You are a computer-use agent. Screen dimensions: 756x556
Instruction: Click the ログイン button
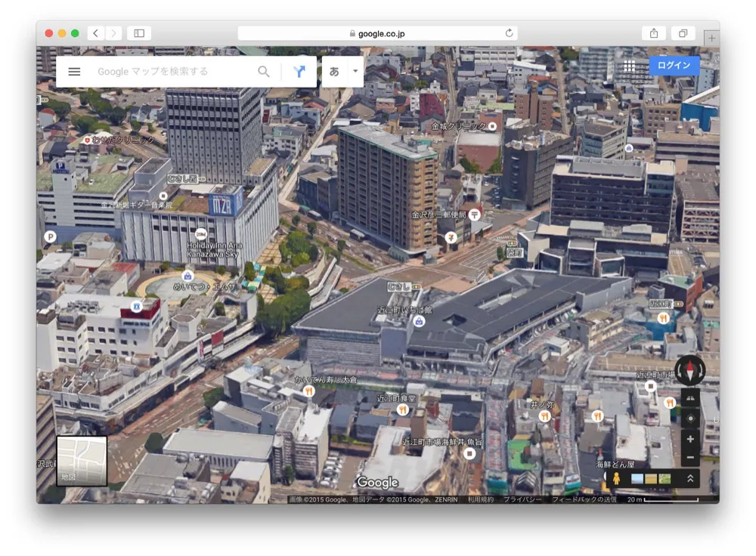pyautogui.click(x=674, y=66)
